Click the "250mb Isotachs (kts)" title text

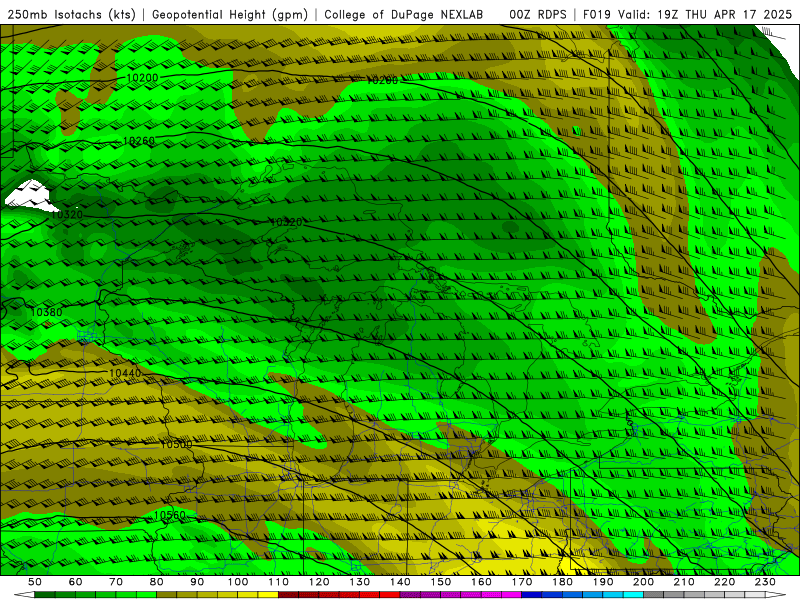point(72,15)
